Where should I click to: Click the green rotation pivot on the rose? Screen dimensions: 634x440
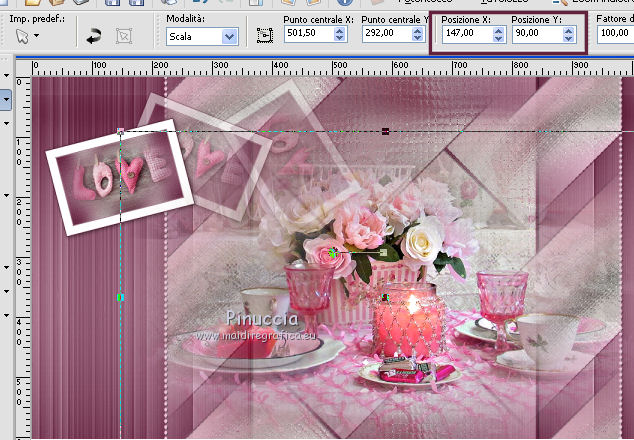click(333, 253)
